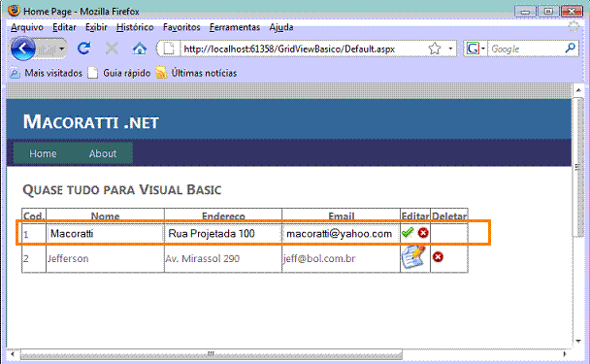This screenshot has width=590, height=364.
Task: Open the Últimas notícias feed bookmark
Action: coord(197,73)
